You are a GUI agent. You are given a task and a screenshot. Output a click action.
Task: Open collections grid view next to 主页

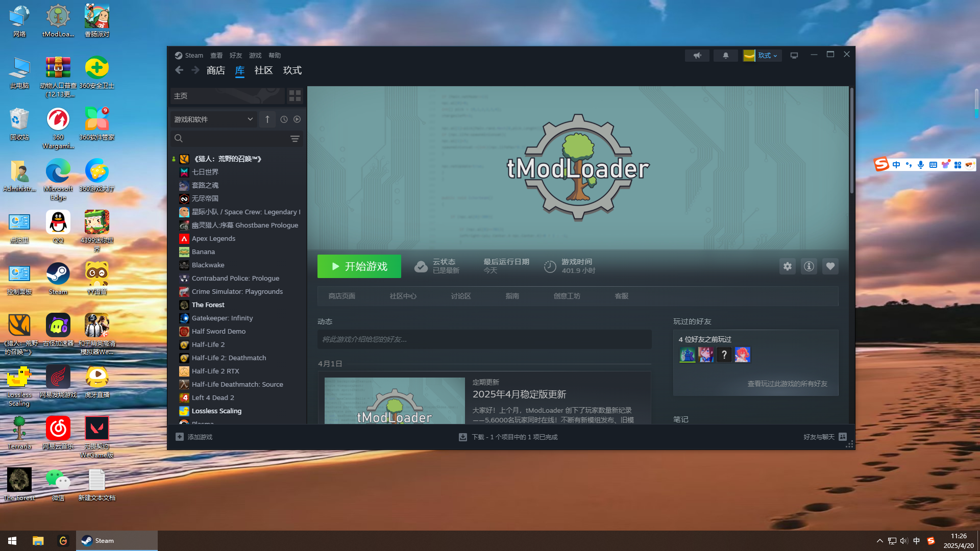[x=295, y=96]
